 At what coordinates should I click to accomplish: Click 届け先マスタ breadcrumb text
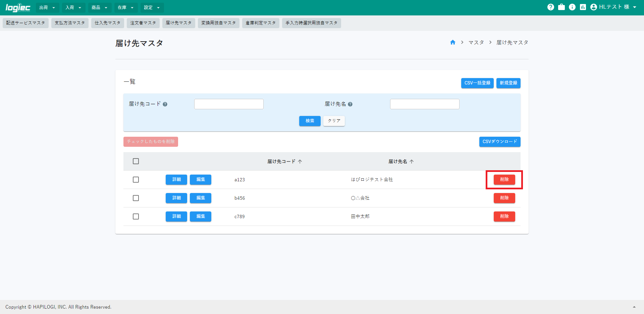[513, 43]
